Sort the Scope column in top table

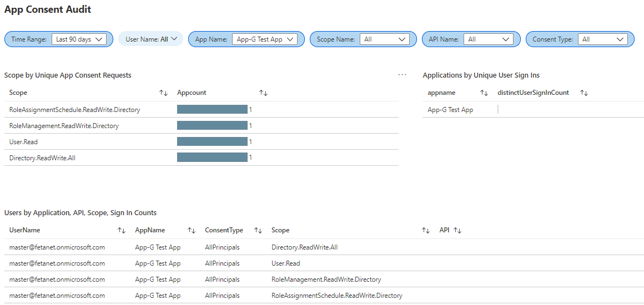coord(163,93)
